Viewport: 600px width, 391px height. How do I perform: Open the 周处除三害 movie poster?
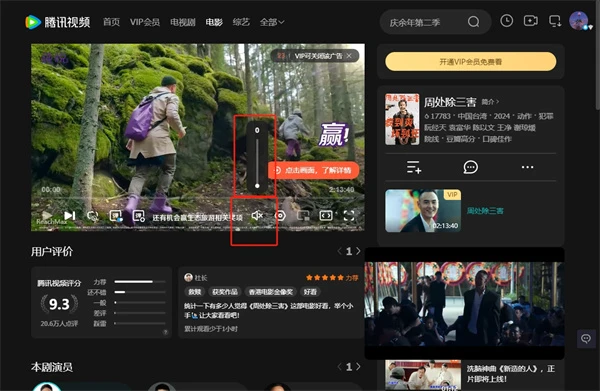pyautogui.click(x=402, y=119)
